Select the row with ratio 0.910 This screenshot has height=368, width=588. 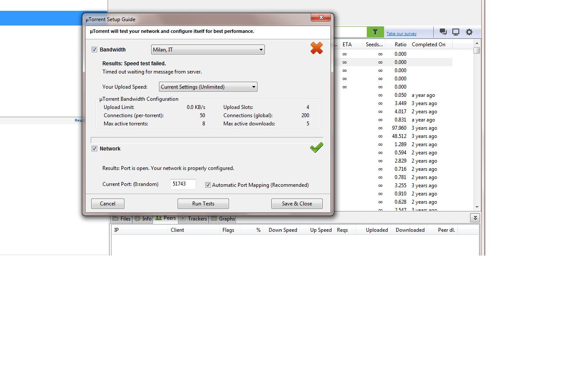392,194
